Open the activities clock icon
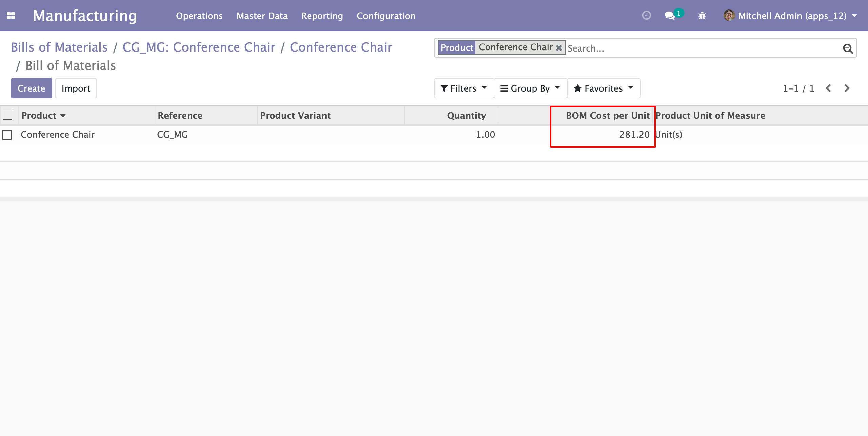The height and width of the screenshot is (436, 868). [x=646, y=16]
